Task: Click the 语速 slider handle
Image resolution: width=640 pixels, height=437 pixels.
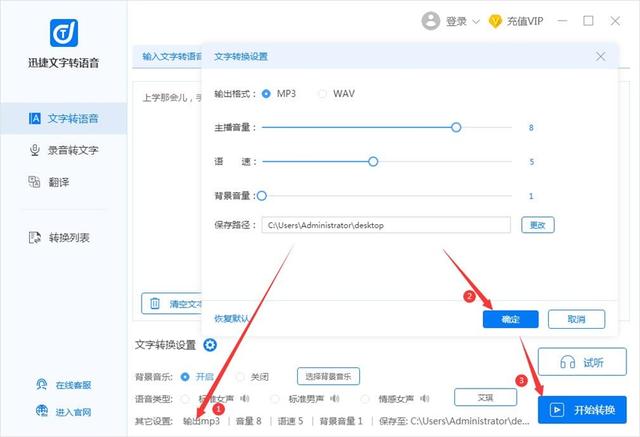Action: [x=373, y=162]
